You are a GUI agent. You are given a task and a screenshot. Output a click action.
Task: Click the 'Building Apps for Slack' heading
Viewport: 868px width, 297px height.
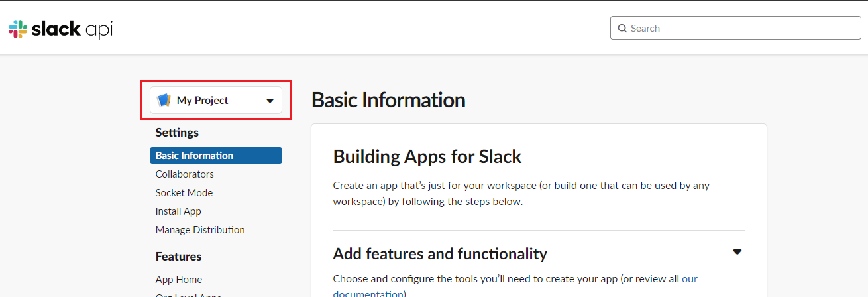(427, 156)
